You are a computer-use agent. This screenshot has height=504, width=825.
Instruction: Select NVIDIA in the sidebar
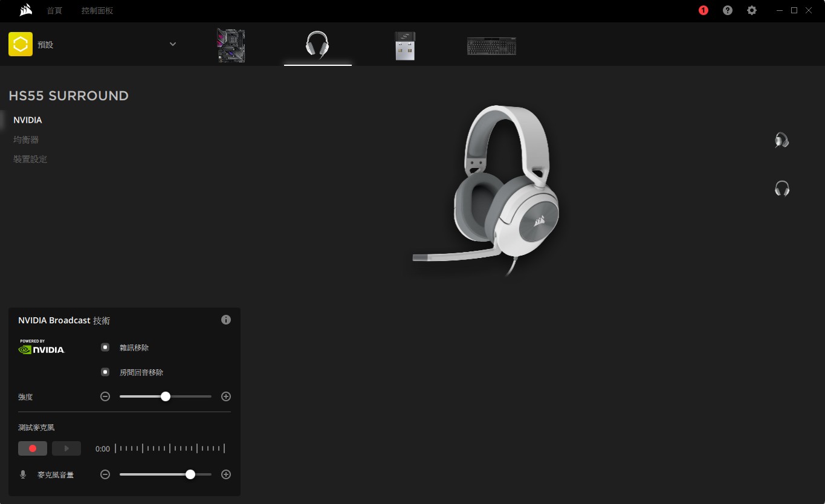tap(28, 120)
